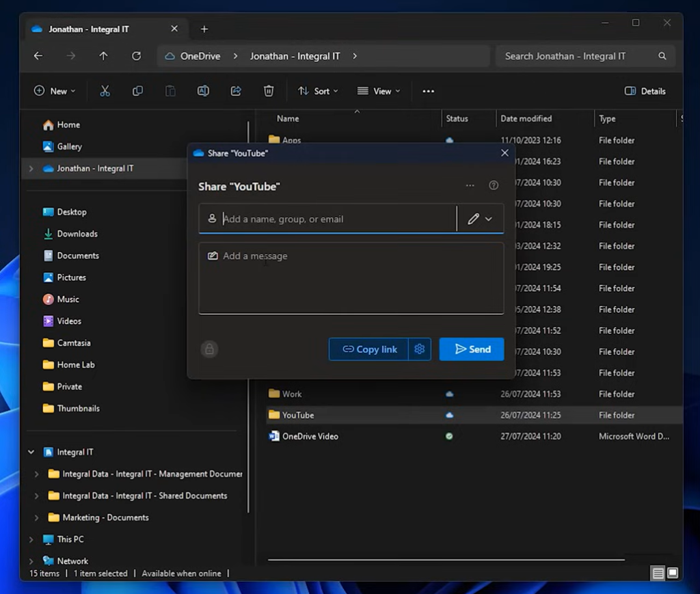Go back with the Back arrow
The image size is (700, 594).
pos(38,56)
